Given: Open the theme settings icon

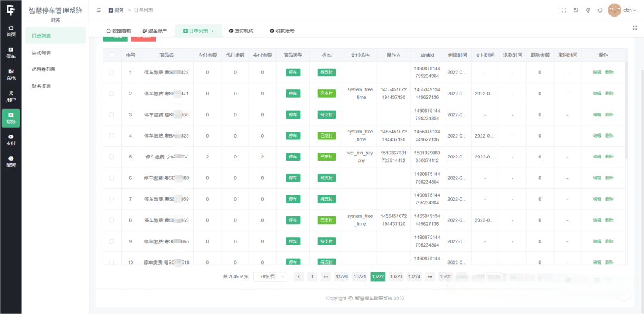Looking at the screenshot, I should click(x=588, y=10).
